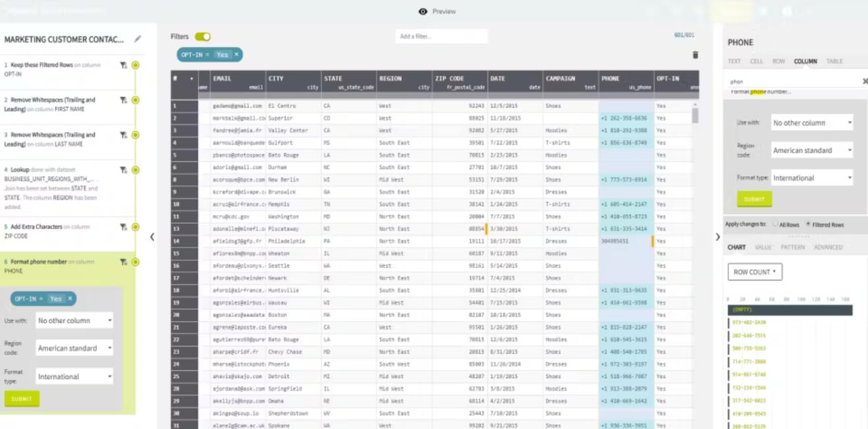This screenshot has width=868, height=429.
Task: Select the Filtered Rows radio button
Action: (x=809, y=224)
